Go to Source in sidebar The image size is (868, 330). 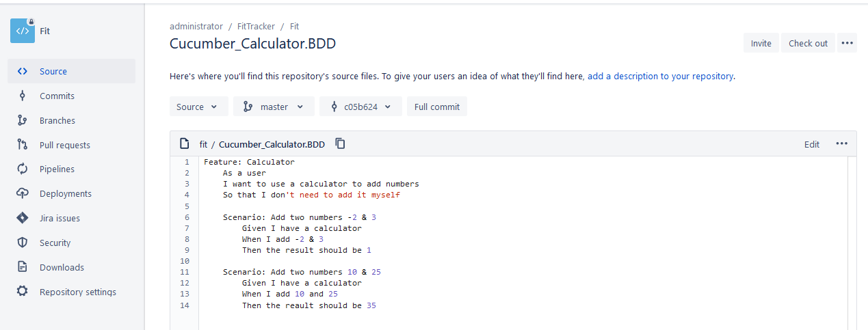pos(72,71)
